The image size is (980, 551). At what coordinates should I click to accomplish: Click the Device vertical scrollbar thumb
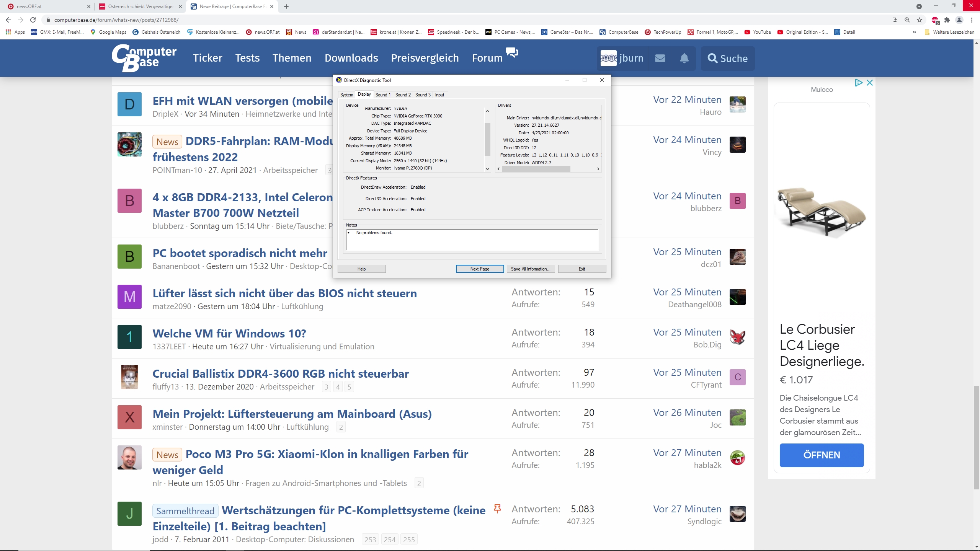click(x=487, y=139)
